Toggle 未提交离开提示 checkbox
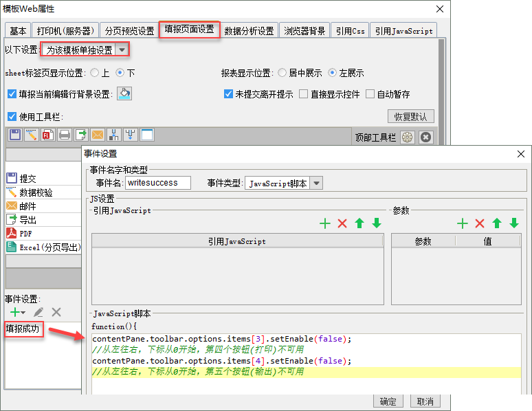The height and width of the screenshot is (411, 532). point(228,94)
